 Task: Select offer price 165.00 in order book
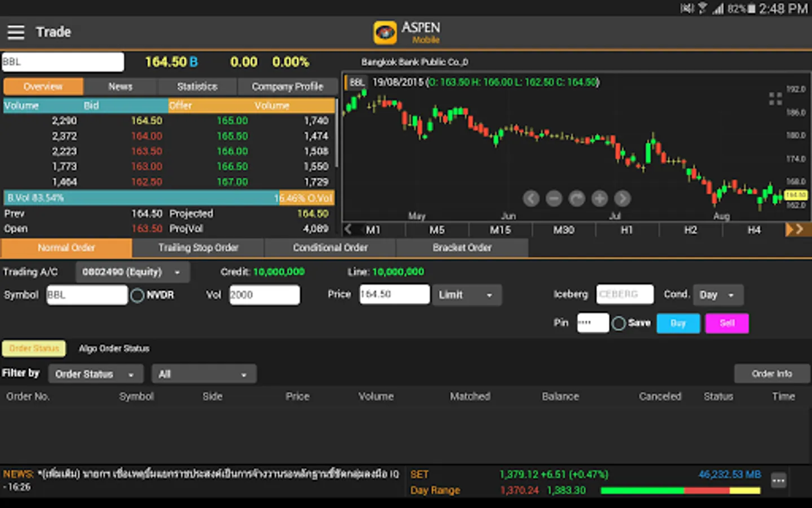point(232,121)
